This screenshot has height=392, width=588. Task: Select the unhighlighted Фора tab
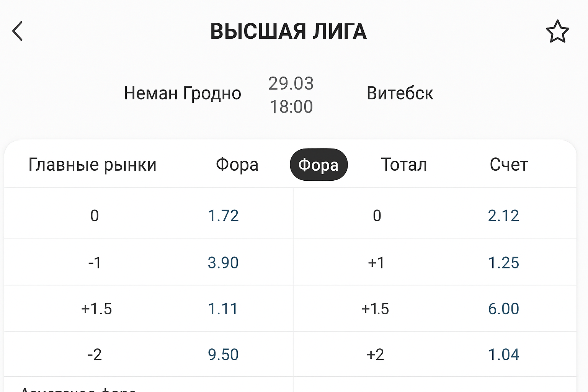pos(237,165)
